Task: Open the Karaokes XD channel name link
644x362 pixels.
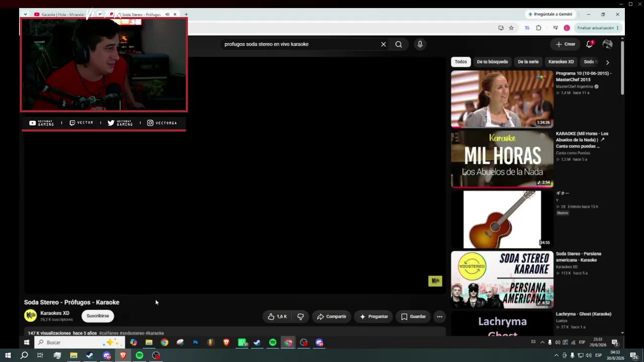Action: pyautogui.click(x=55, y=313)
